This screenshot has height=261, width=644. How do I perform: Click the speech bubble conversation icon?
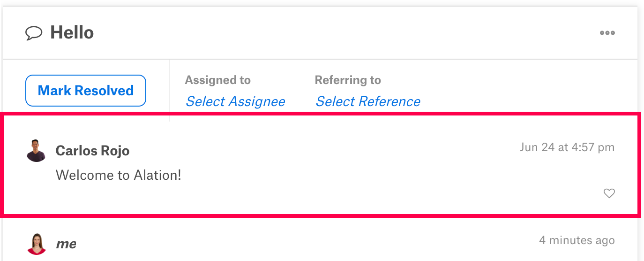34,33
